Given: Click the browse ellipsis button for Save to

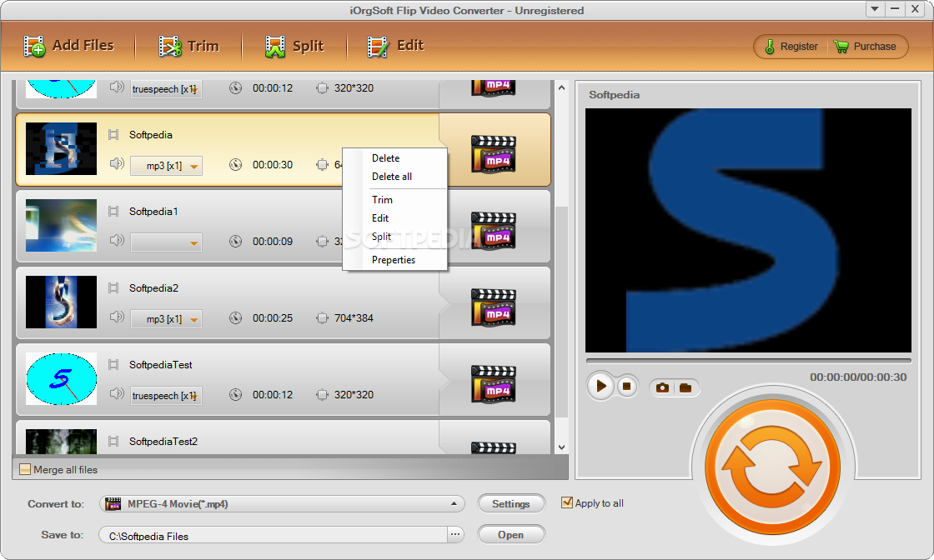Looking at the screenshot, I should pyautogui.click(x=455, y=534).
